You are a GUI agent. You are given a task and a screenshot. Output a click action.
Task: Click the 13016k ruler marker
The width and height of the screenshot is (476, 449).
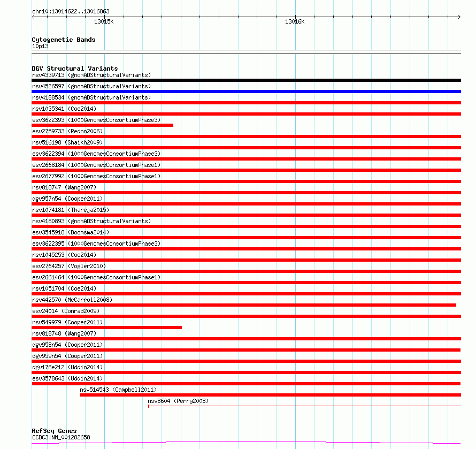coord(295,21)
